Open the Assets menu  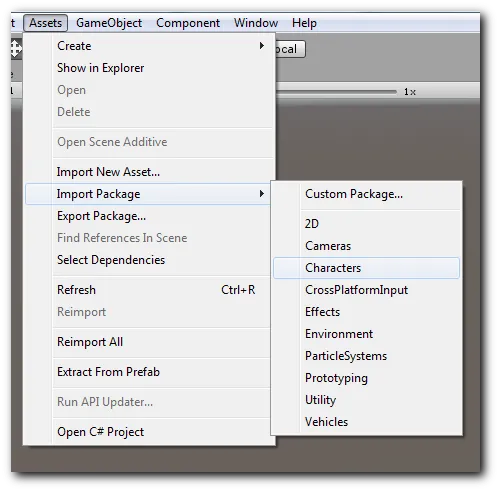pyautogui.click(x=45, y=23)
